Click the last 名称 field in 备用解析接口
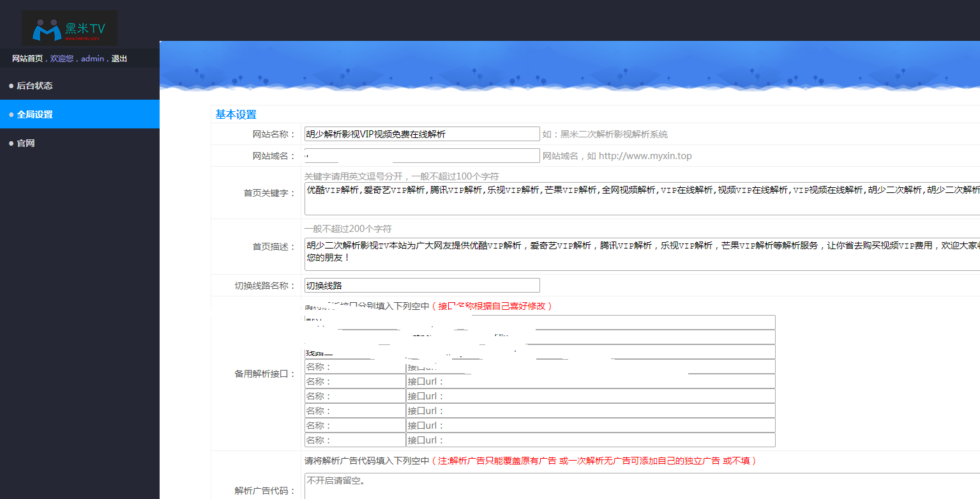Image resolution: width=980 pixels, height=499 pixels. pos(355,440)
